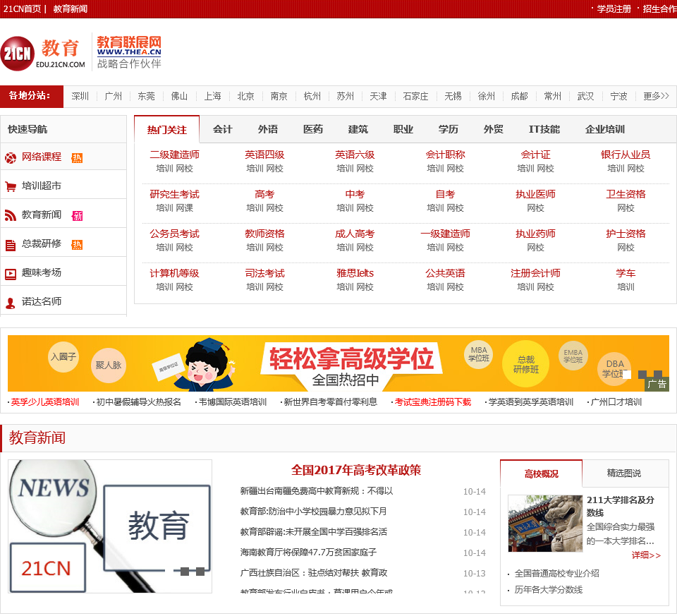Open news 海南教育厅将保障47.7万贫困家庭子
Viewport: 677px width, 616px height.
click(308, 552)
